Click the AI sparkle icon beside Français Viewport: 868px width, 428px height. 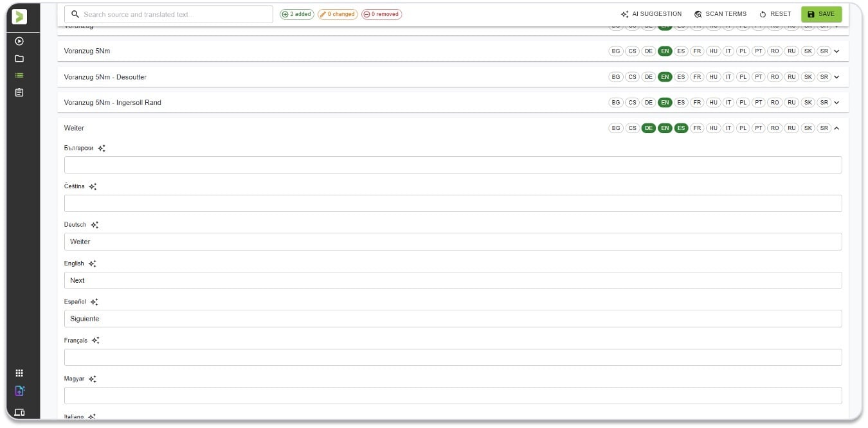(95, 341)
